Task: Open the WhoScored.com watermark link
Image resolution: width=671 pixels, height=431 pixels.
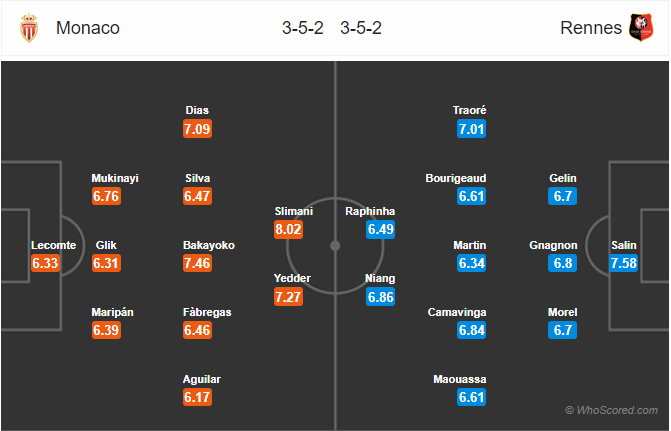Action: (x=612, y=410)
